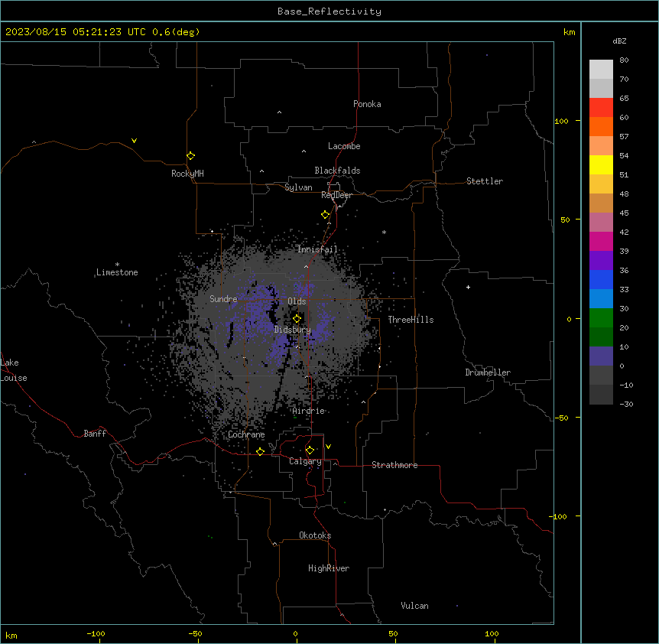The width and height of the screenshot is (659, 644).
Task: Pick the magenta 42-39 dBZ legend swatch
Action: pos(601,241)
